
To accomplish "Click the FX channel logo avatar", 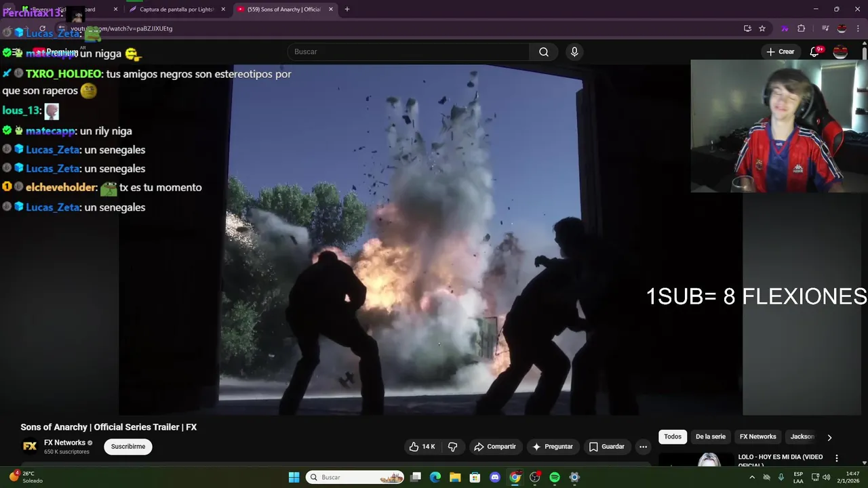I will pyautogui.click(x=30, y=446).
